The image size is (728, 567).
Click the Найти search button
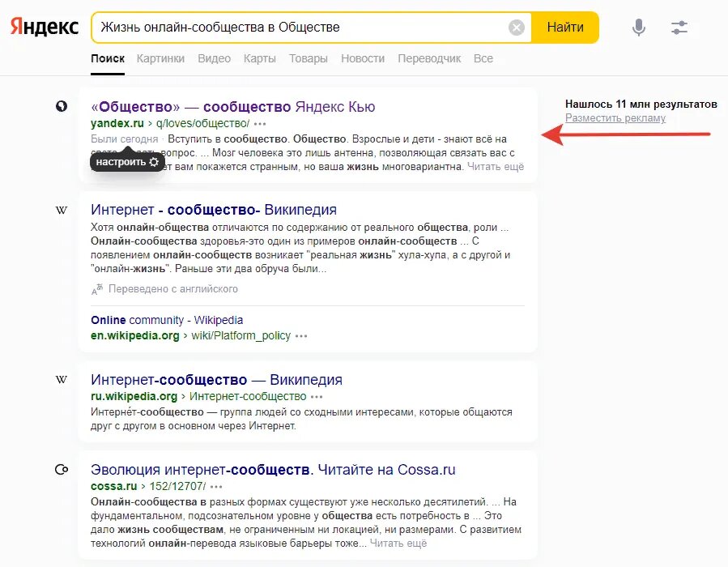565,28
